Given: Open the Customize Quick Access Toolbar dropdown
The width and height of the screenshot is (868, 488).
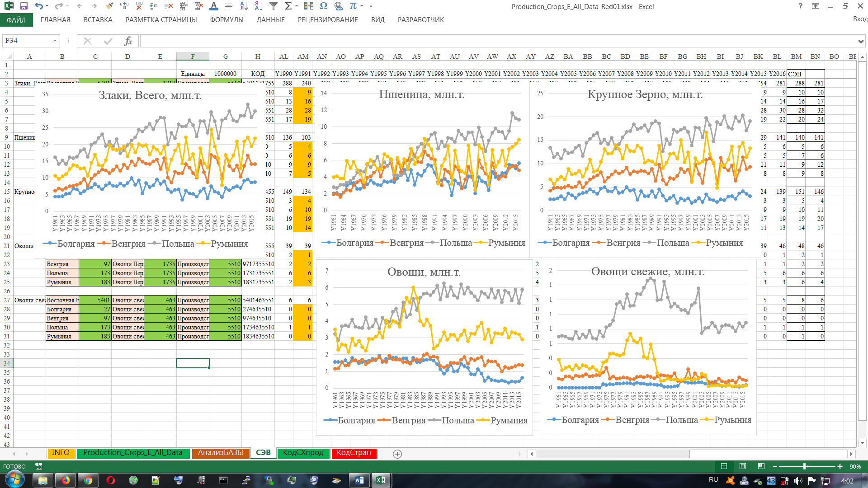Looking at the screenshot, I should click(x=371, y=6).
